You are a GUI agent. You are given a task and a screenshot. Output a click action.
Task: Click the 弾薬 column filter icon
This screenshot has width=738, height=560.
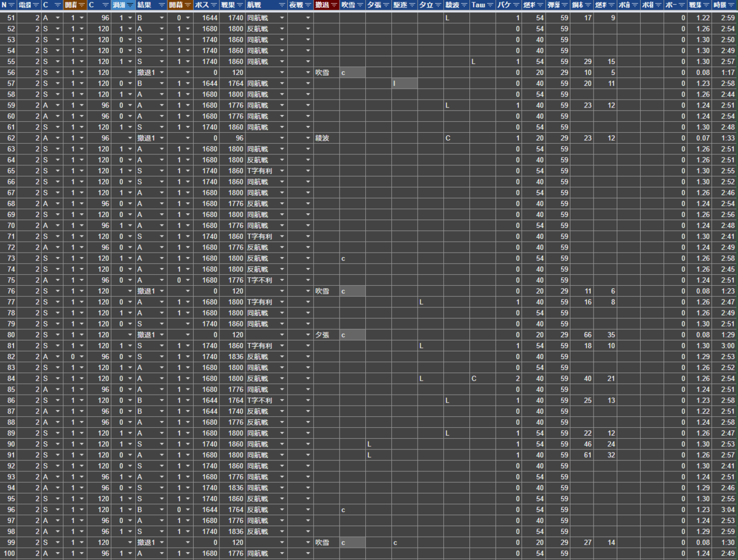click(565, 5)
